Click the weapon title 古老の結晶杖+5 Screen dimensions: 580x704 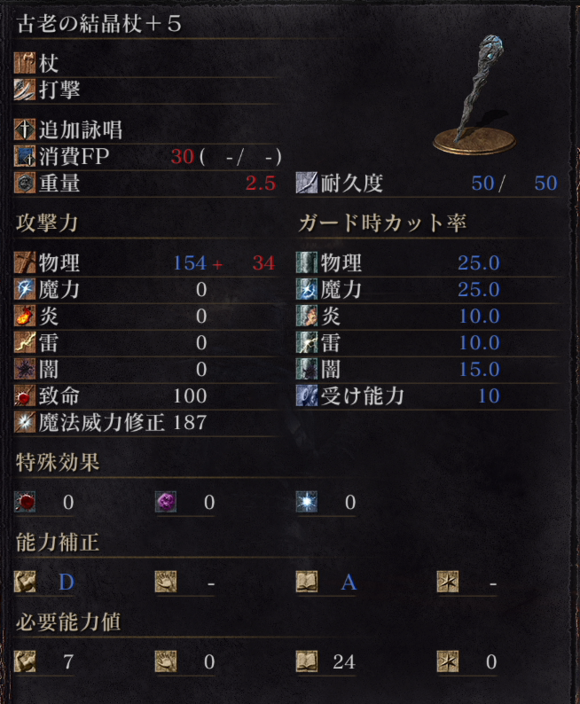tap(98, 23)
